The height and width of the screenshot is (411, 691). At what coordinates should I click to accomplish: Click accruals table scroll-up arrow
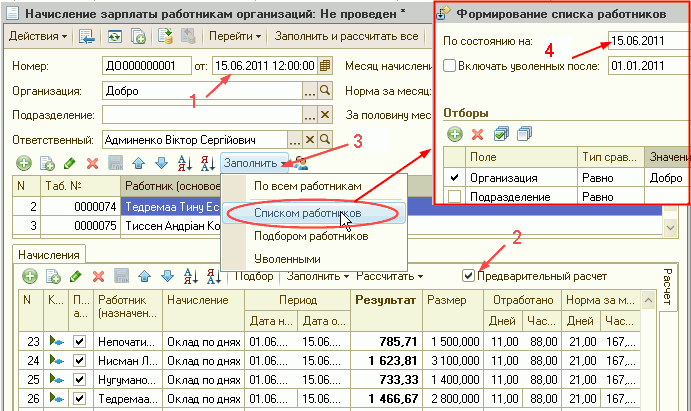[x=648, y=301]
